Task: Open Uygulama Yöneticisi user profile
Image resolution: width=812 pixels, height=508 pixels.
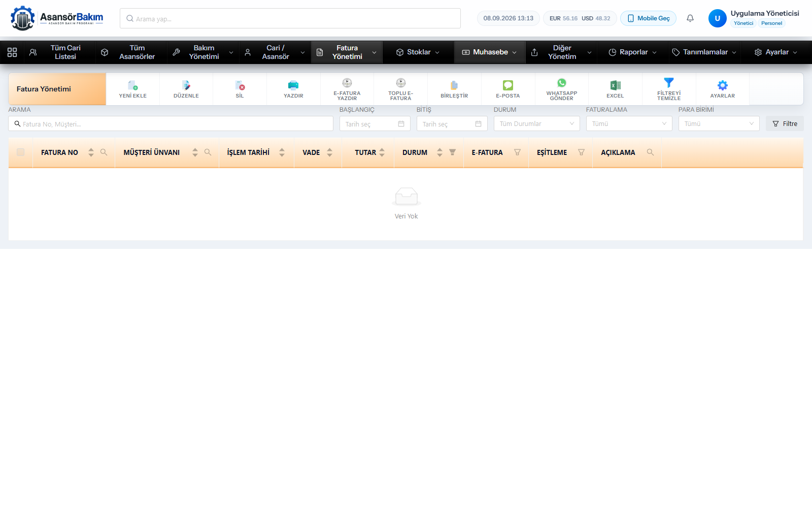Action: click(x=754, y=18)
